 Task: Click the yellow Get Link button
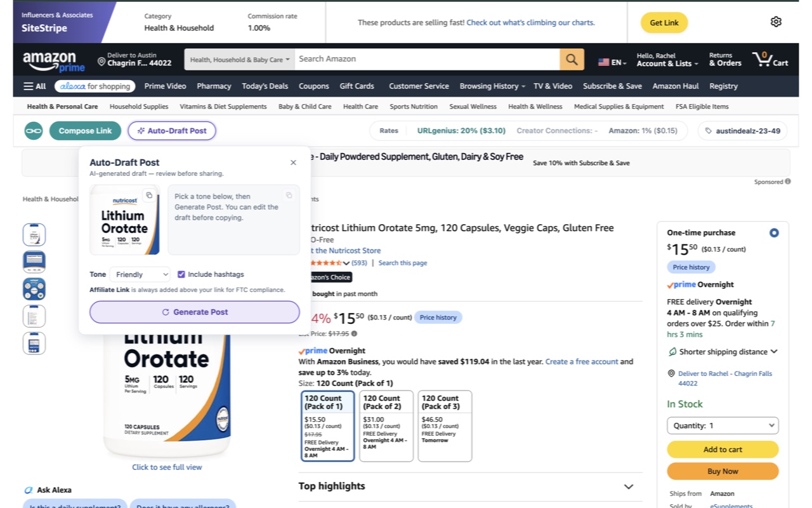664,23
